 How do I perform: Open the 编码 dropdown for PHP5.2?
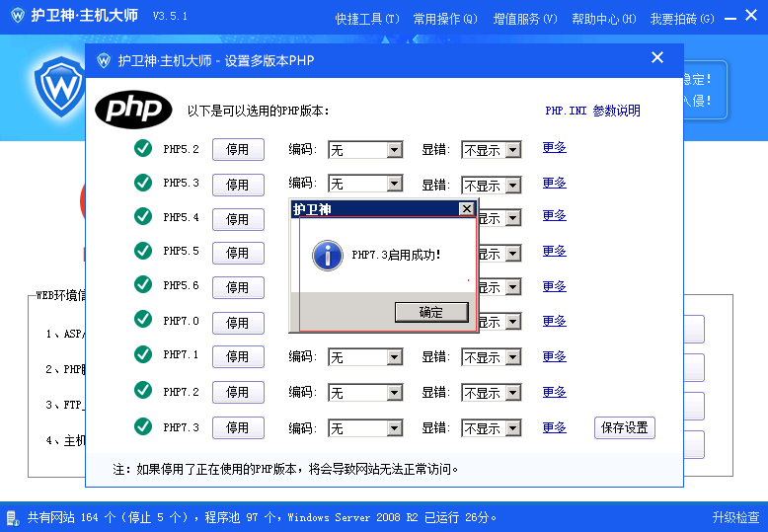point(394,150)
